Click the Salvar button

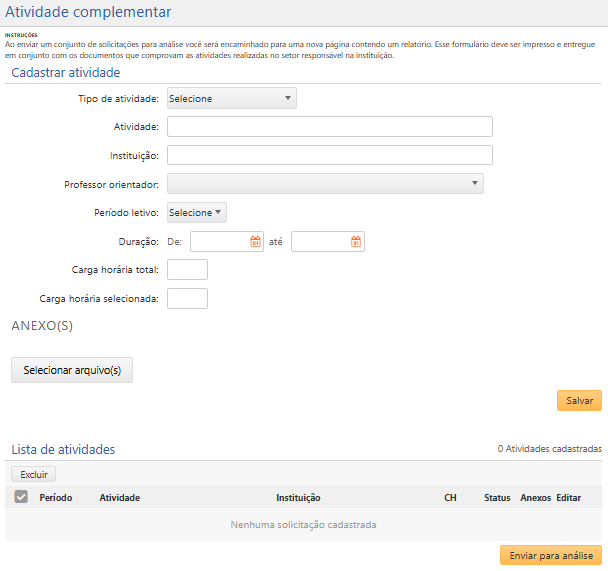pyautogui.click(x=579, y=400)
